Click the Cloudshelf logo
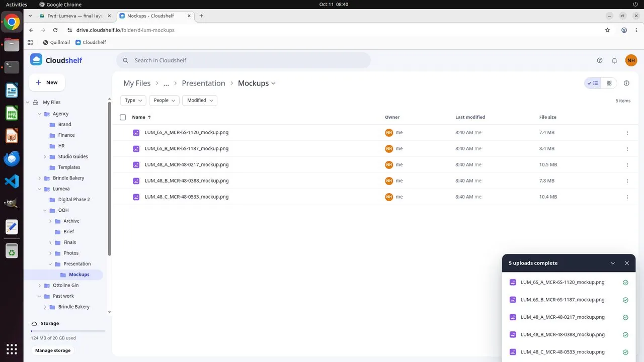 tap(56, 60)
